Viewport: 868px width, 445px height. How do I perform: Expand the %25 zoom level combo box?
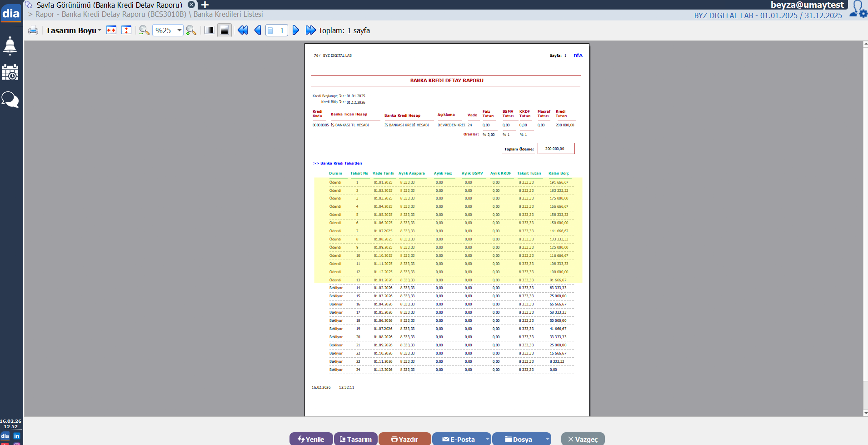[x=180, y=30]
